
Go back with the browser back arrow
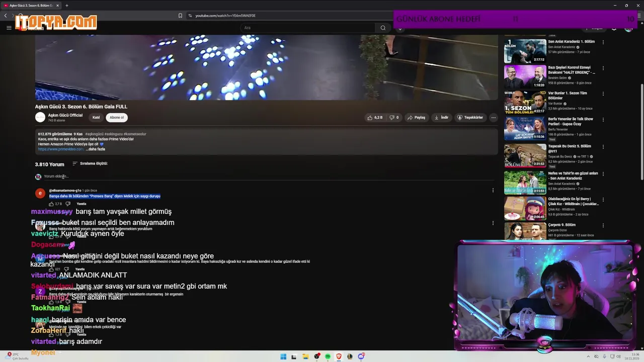[6, 16]
